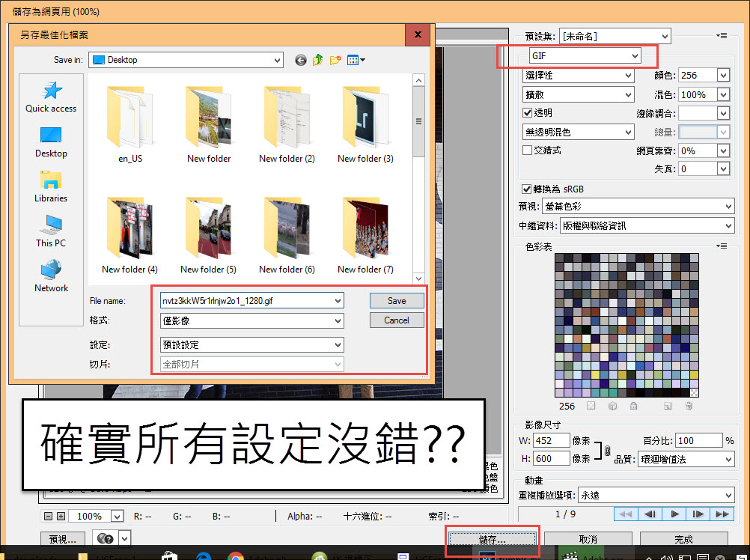
Task: Click Cancel in the save dialog
Action: [397, 320]
